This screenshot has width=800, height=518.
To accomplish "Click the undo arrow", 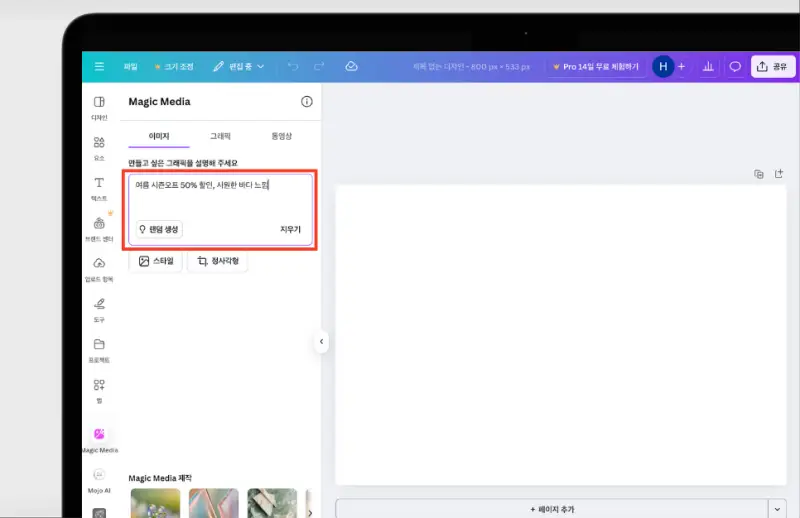I will [293, 66].
